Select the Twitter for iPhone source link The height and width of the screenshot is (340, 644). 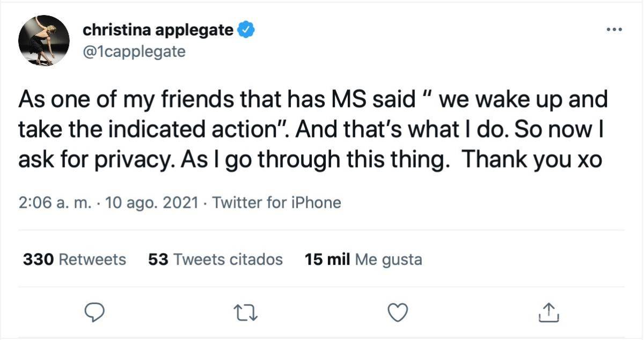point(276,202)
